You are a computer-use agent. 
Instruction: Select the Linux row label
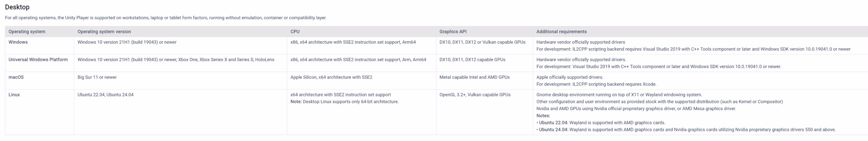(x=14, y=95)
